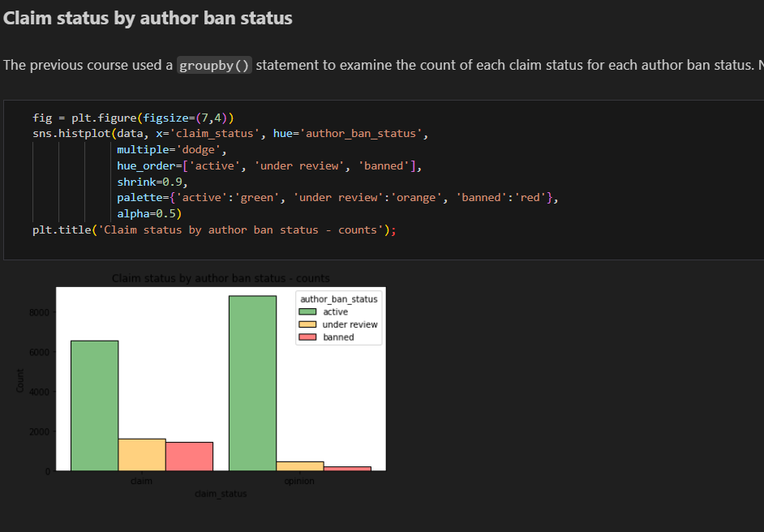The image size is (764, 532).
Task: Click the 'Claim status by author ban status' heading
Action: (147, 17)
